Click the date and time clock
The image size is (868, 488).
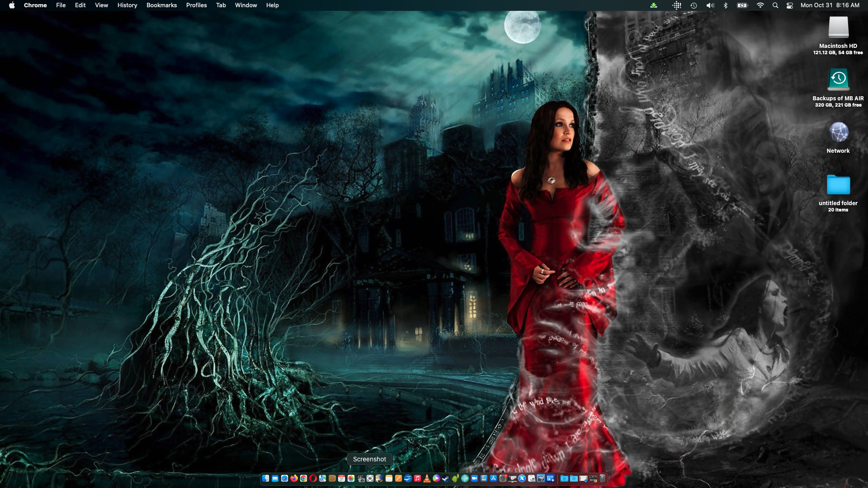[830, 5]
